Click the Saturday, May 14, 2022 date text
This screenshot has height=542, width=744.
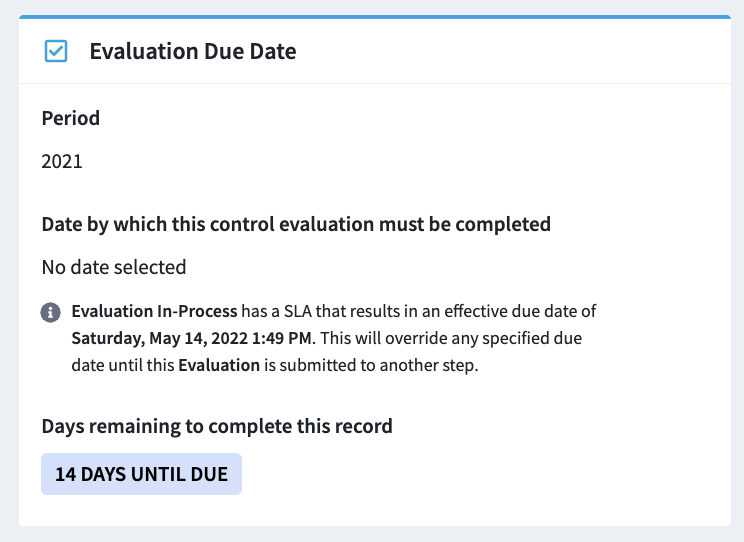(x=160, y=338)
